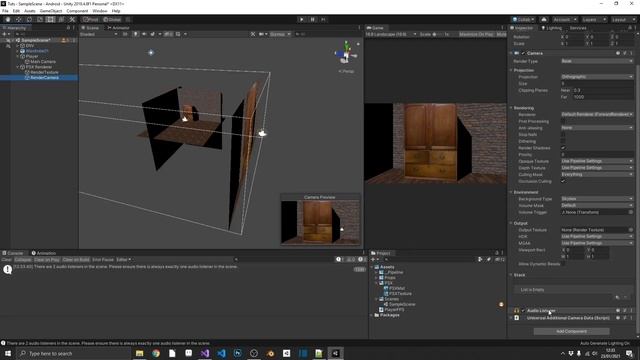Toggle scene audio in Scene toolbar
This screenshot has width=640, height=360.
(144, 34)
